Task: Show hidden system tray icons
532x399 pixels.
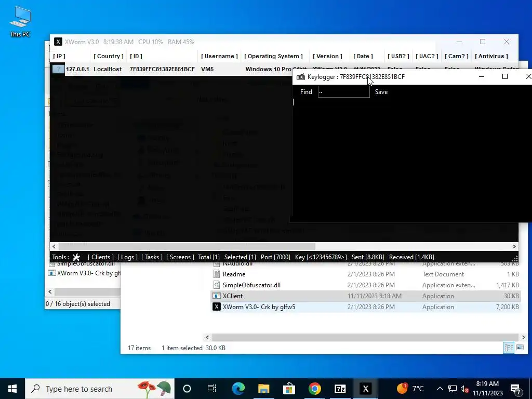Action: [x=440, y=389]
